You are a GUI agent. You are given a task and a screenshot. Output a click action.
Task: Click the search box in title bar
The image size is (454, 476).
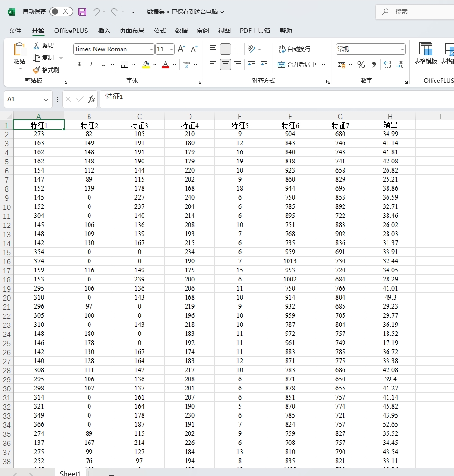(x=415, y=11)
